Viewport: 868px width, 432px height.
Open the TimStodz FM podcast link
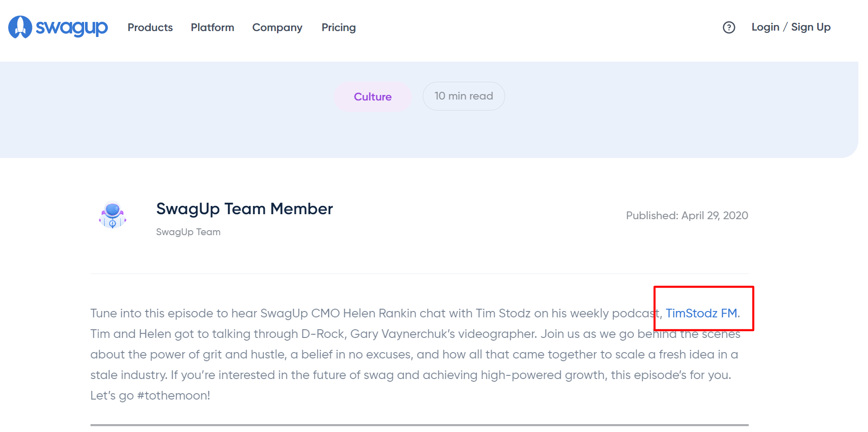click(702, 313)
